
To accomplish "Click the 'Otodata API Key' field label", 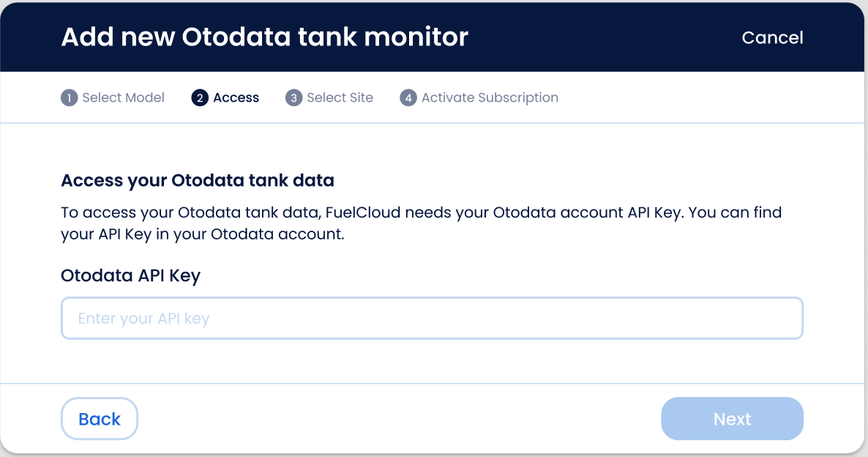I will [131, 276].
